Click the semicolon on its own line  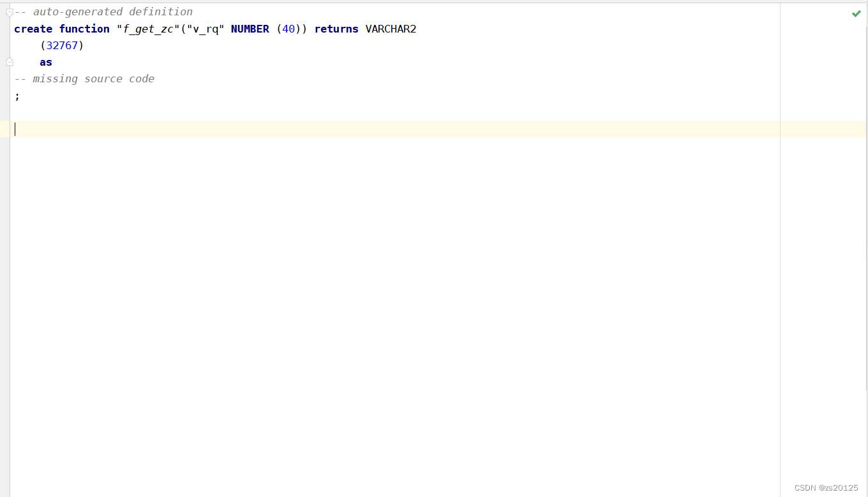[x=17, y=95]
